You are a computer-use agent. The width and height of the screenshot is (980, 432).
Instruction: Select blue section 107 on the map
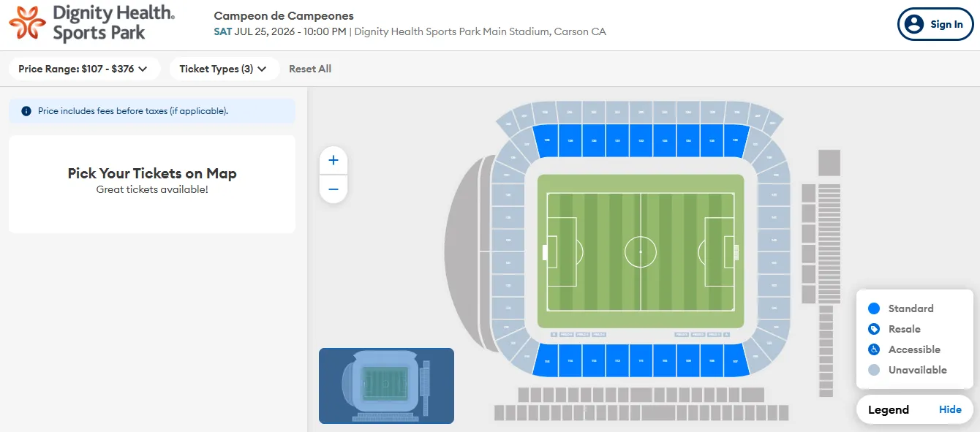(736, 360)
